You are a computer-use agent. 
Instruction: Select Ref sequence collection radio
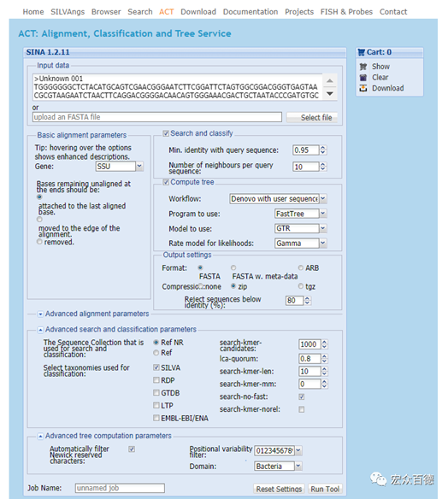[156, 353]
